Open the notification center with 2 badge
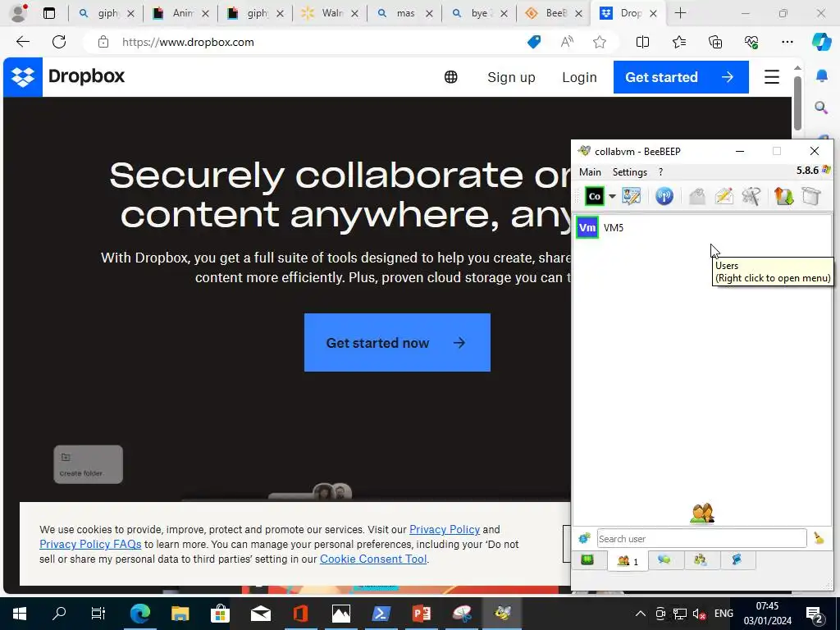 (815, 614)
